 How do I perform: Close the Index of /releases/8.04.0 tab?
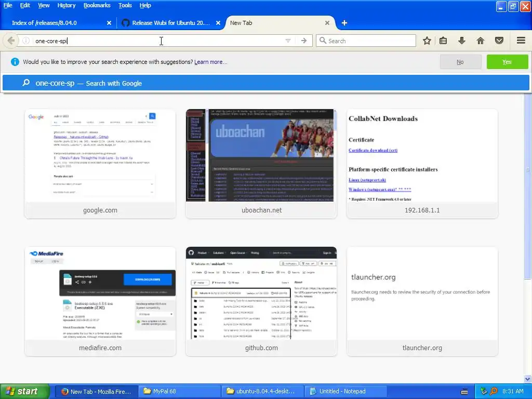pyautogui.click(x=109, y=23)
